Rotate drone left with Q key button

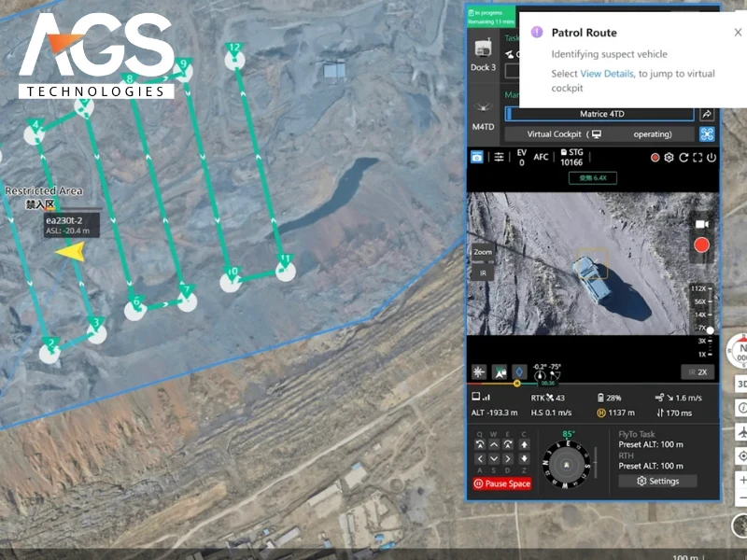pyautogui.click(x=480, y=445)
